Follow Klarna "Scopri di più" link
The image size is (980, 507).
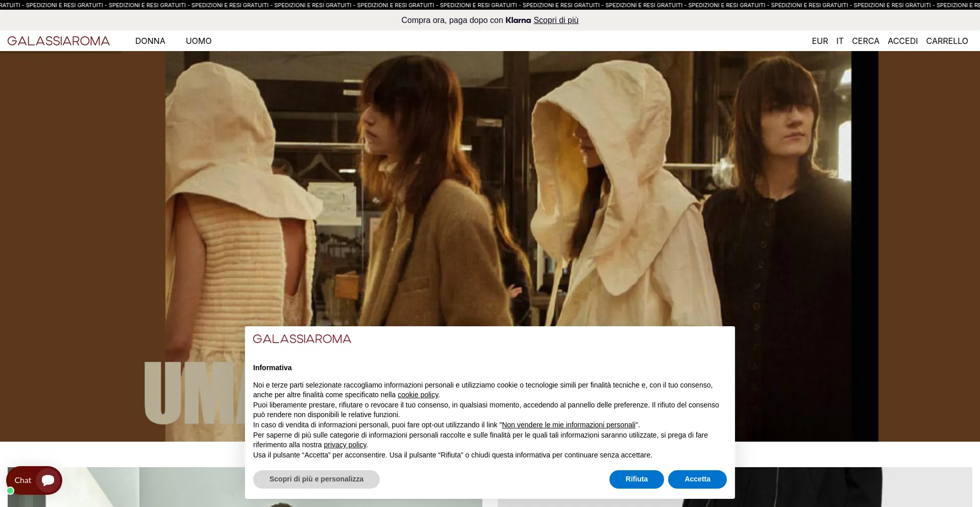coord(556,20)
